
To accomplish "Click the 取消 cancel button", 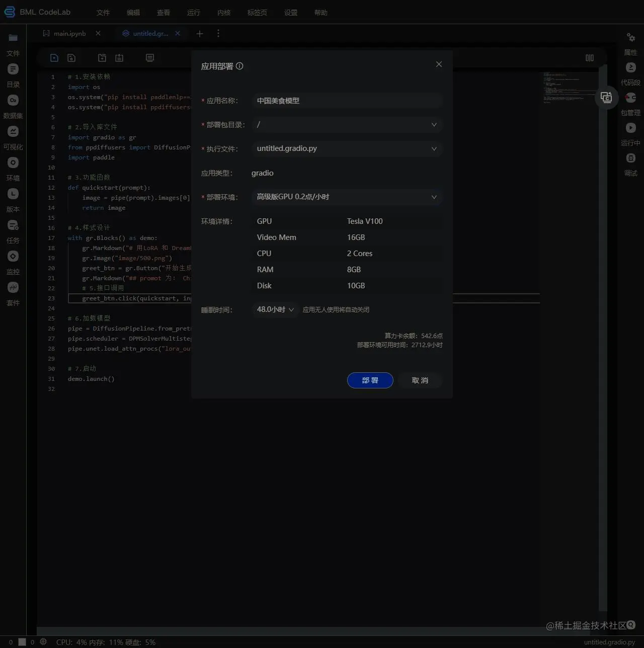I will [x=420, y=380].
